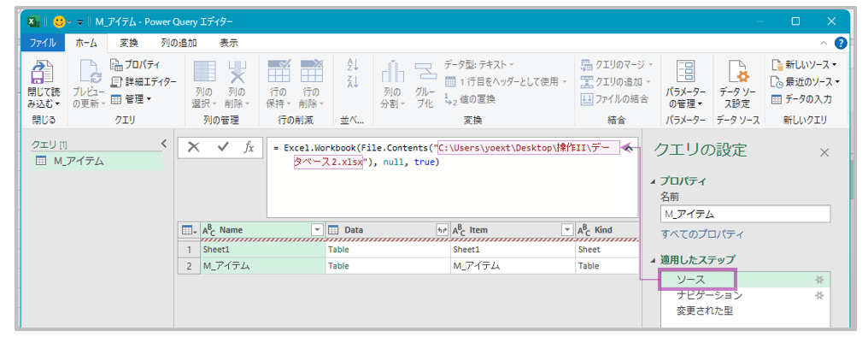This screenshot has height=337, width=868.
Task: Cancel the formula with the X button
Action: click(194, 147)
